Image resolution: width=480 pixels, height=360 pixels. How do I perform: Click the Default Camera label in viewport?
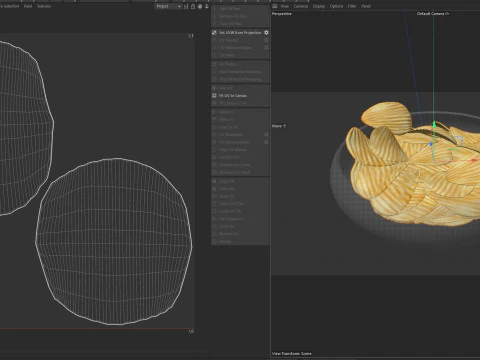(433, 14)
